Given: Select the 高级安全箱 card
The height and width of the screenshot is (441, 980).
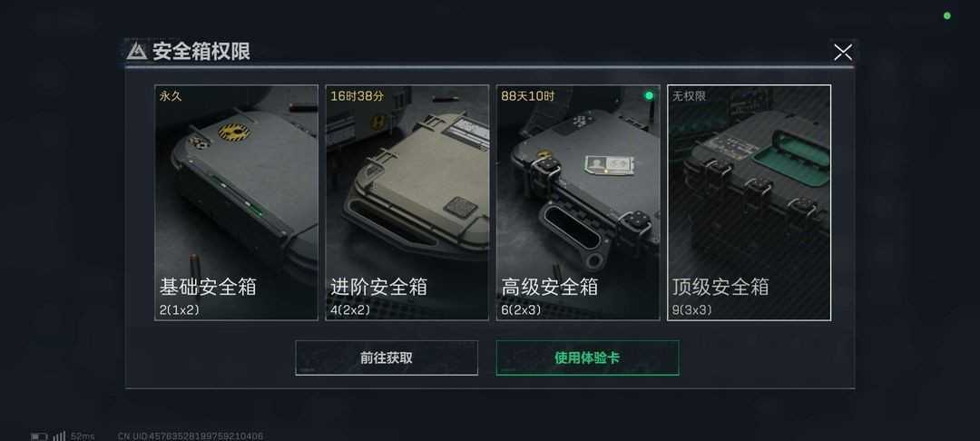Looking at the screenshot, I should tap(578, 202).
